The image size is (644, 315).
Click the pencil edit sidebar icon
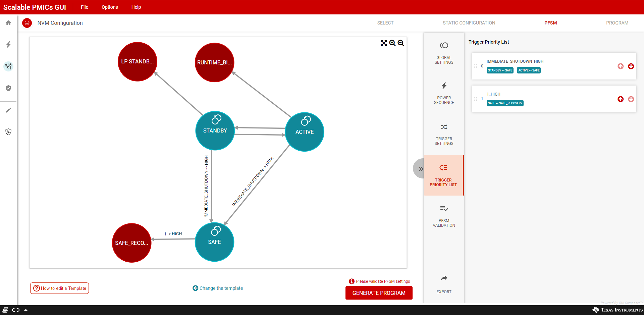(x=8, y=110)
